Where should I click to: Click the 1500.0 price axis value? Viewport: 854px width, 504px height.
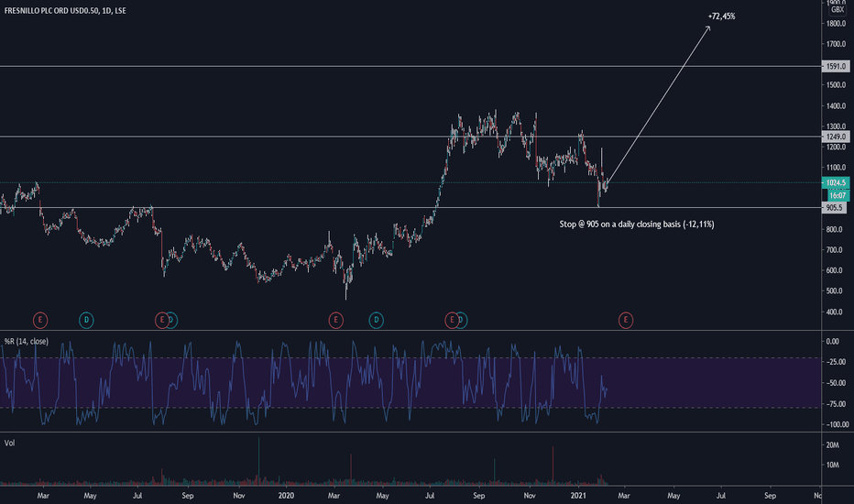coord(836,85)
